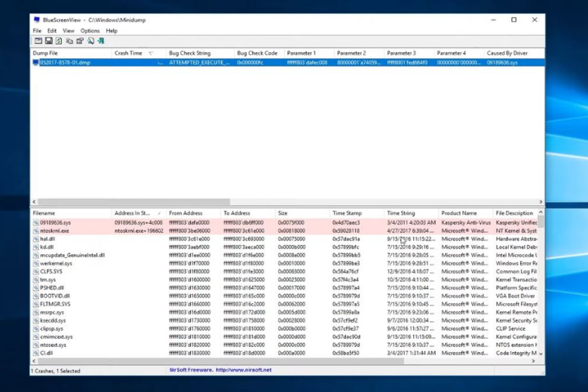Open Properties from the toolbar icon
The height and width of the screenshot is (392, 588).
click(80, 41)
